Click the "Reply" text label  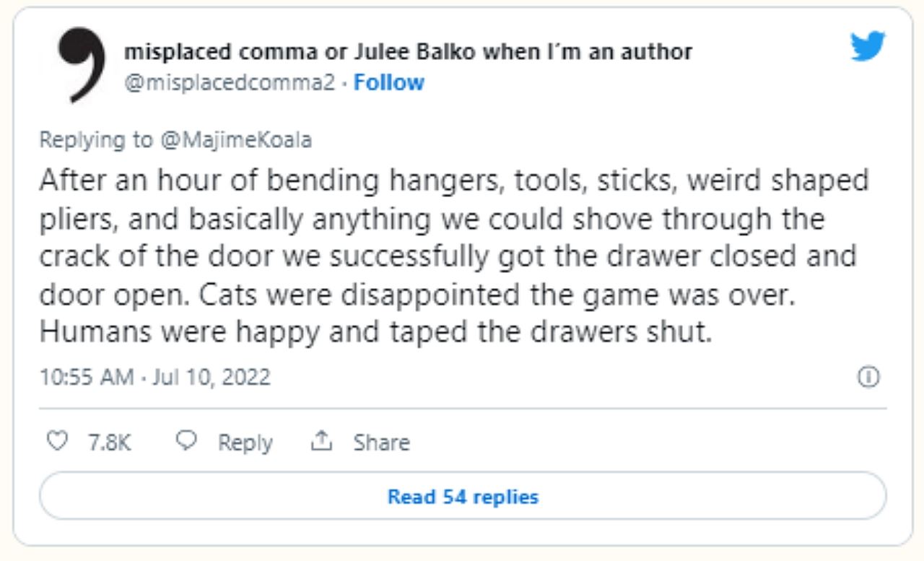click(245, 442)
